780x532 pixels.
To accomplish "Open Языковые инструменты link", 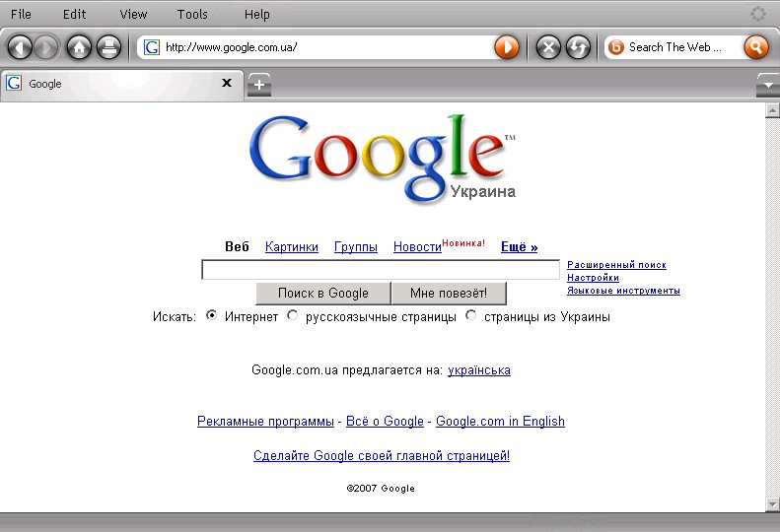I will click(623, 291).
